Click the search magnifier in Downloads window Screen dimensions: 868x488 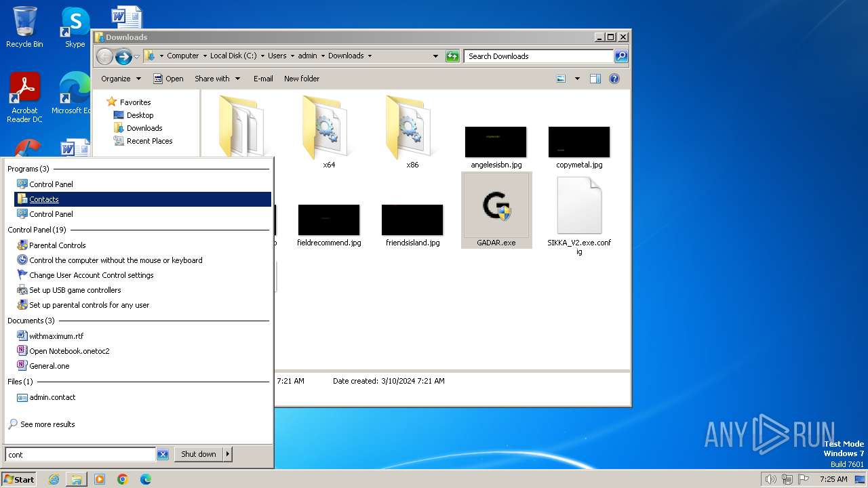[x=620, y=56]
